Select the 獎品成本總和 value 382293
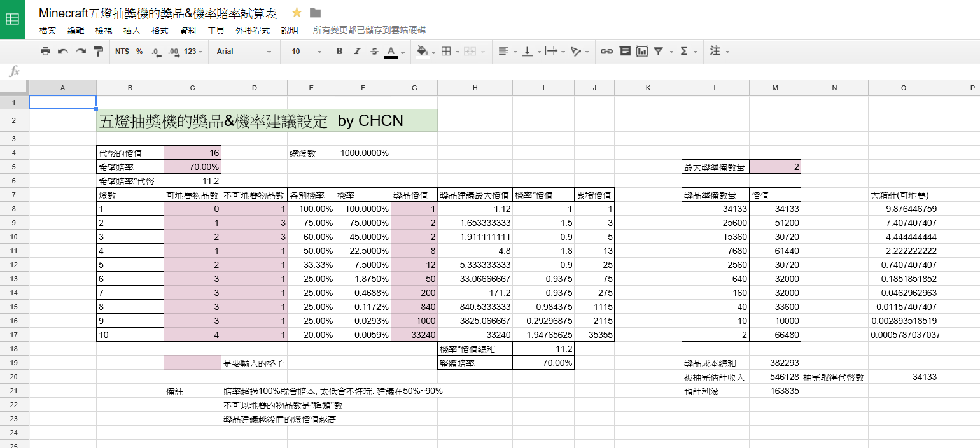This screenshot has height=448, width=980. coord(775,363)
